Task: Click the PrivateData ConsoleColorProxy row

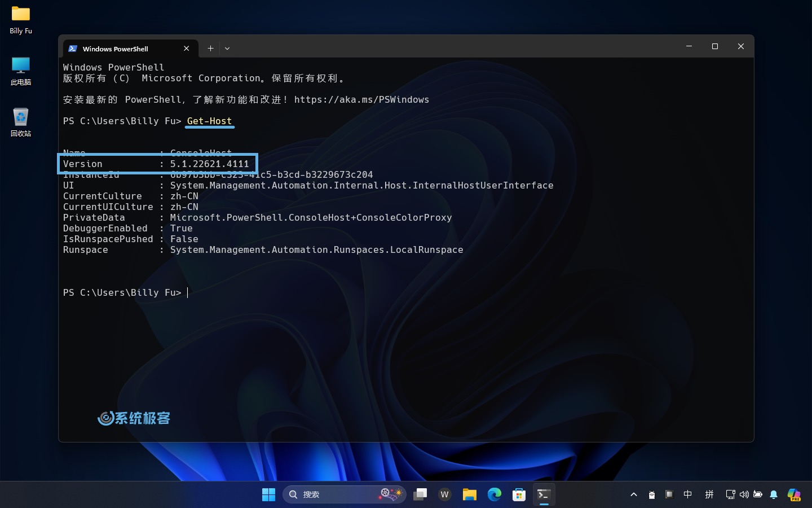Action: 258,218
